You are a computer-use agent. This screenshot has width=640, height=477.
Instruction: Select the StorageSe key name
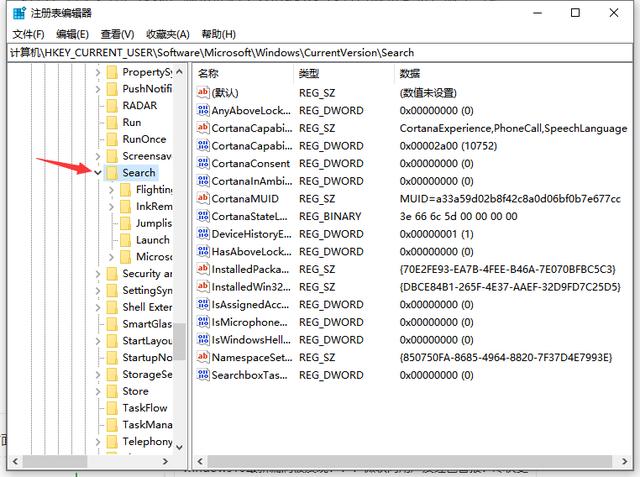147,374
